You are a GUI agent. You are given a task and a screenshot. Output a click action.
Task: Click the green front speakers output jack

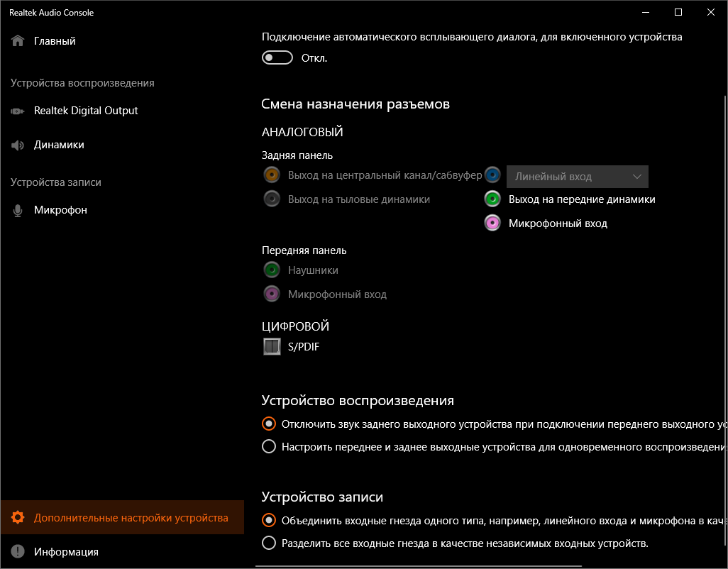492,199
